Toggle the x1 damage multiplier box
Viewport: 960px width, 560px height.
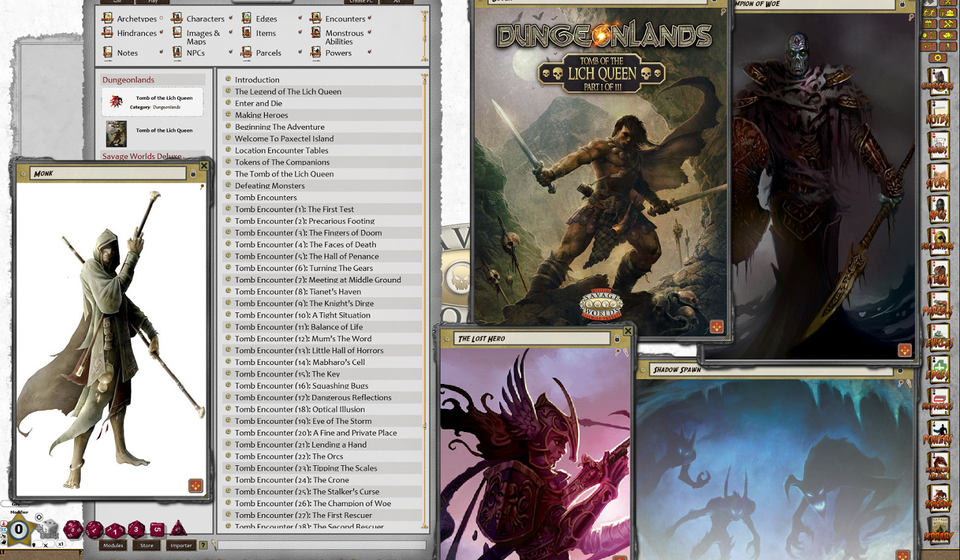pos(61,544)
